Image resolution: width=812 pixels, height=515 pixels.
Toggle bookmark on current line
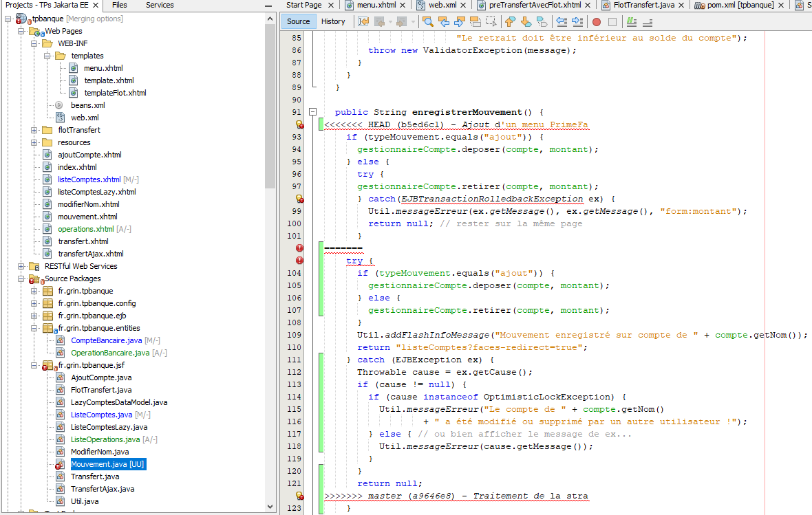tap(542, 22)
